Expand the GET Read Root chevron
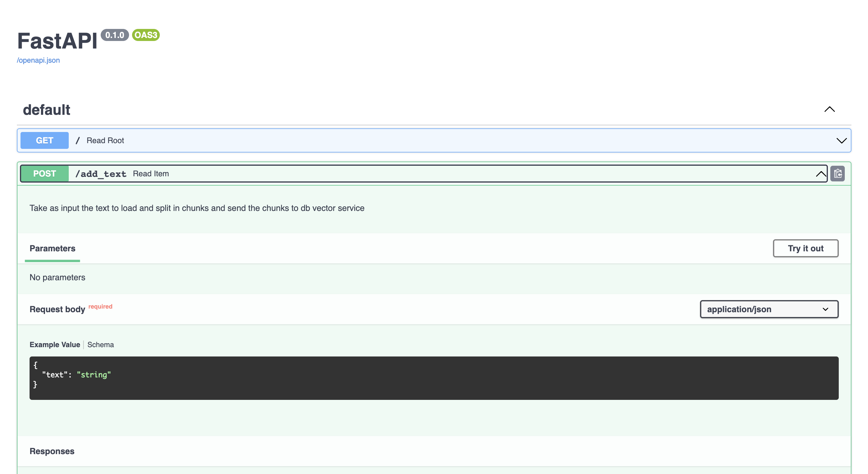The image size is (868, 474). (x=841, y=140)
